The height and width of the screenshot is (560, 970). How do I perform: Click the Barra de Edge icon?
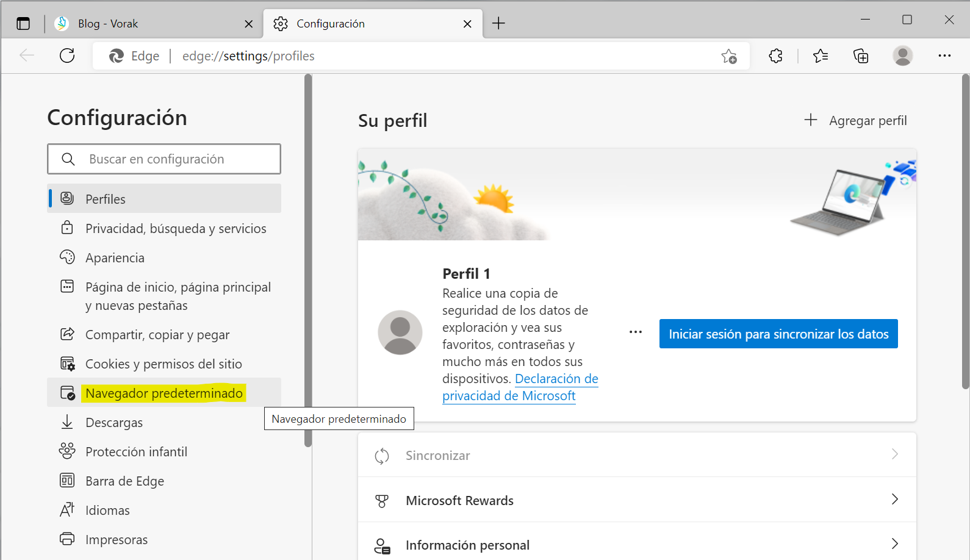coord(67,481)
